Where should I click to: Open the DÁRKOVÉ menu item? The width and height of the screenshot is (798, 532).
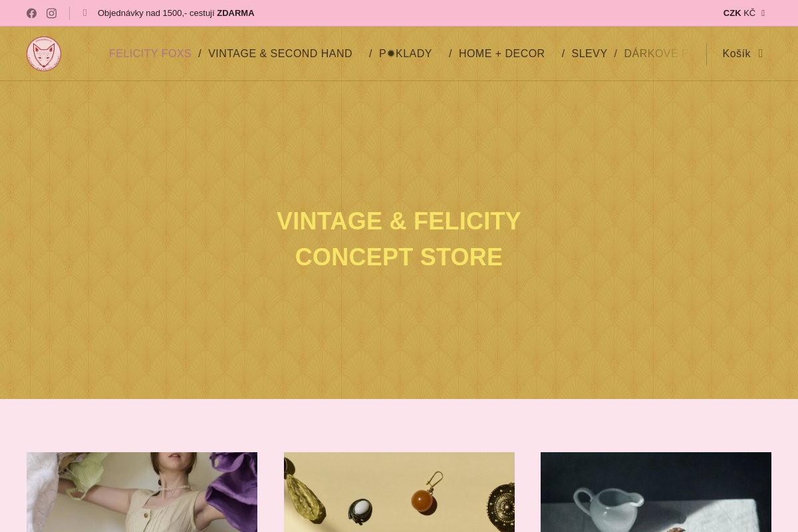click(655, 54)
